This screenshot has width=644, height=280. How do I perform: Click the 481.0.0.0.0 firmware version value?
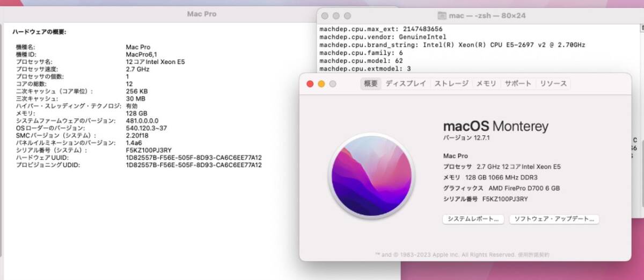(x=142, y=121)
